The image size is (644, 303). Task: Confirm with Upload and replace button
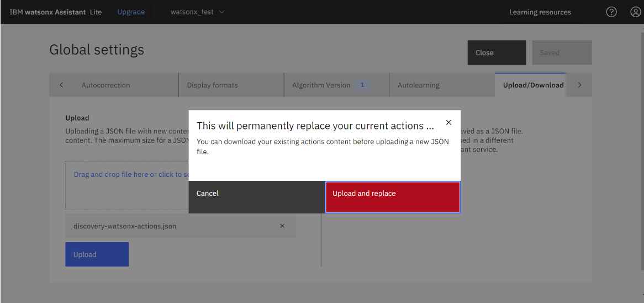coord(393,197)
